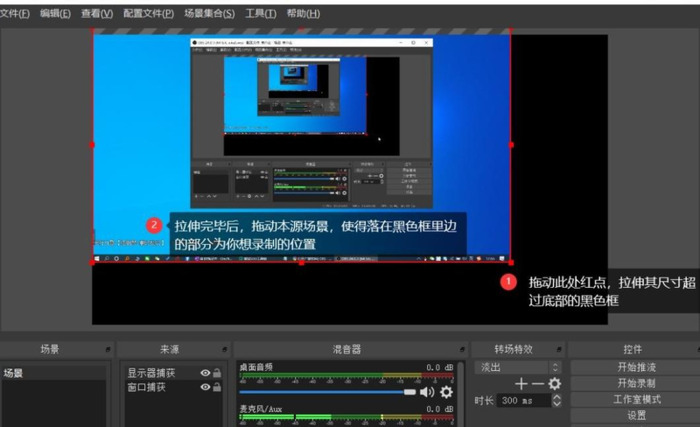Toggle the lock on 窗口捕获 source
The height and width of the screenshot is (427, 700).
[217, 386]
